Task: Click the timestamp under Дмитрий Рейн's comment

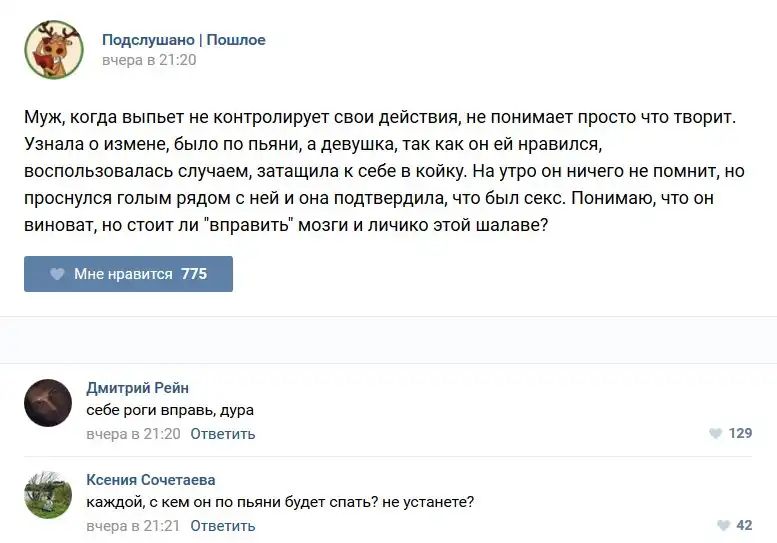Action: point(133,434)
